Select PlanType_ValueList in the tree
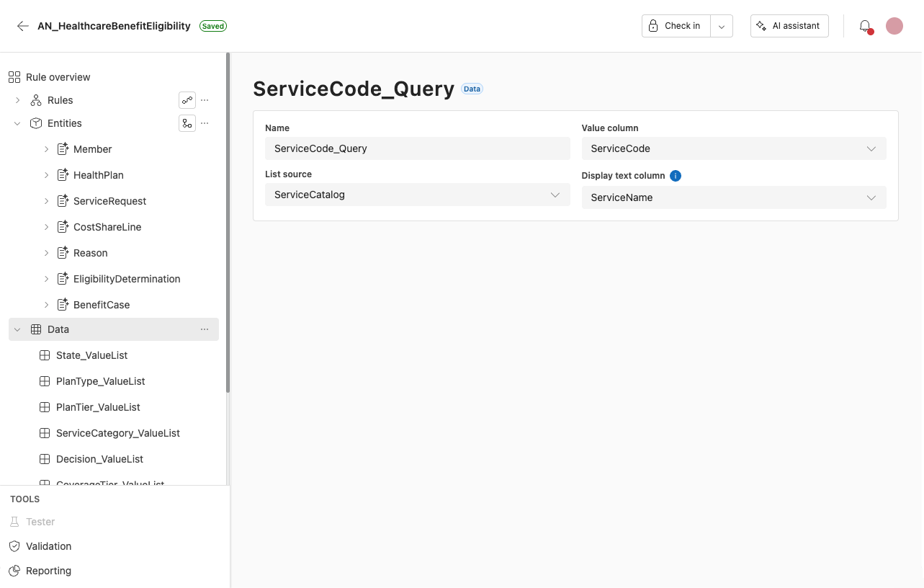Viewport: 924px width, 588px height. click(x=101, y=381)
